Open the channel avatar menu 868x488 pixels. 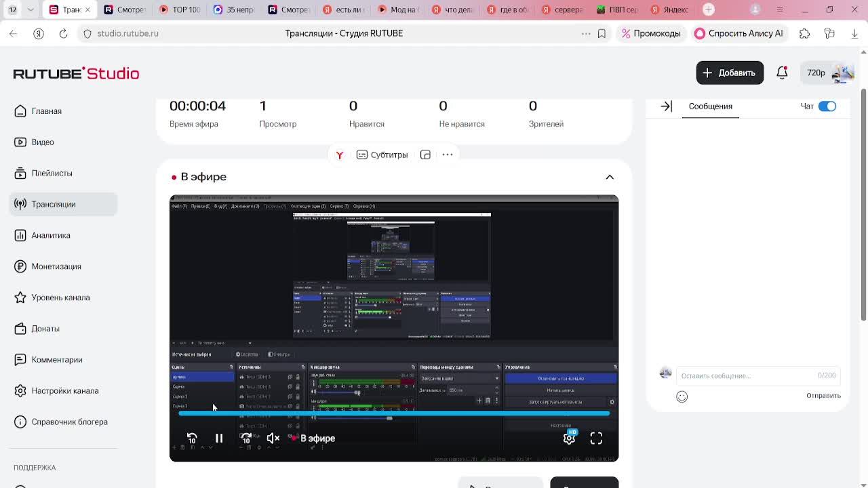[843, 73]
